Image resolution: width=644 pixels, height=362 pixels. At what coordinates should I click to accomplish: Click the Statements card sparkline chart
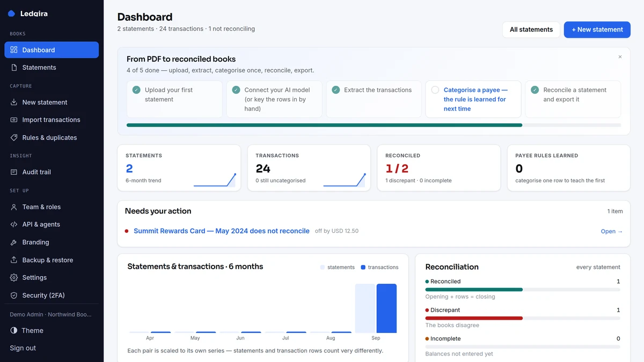[x=215, y=180]
